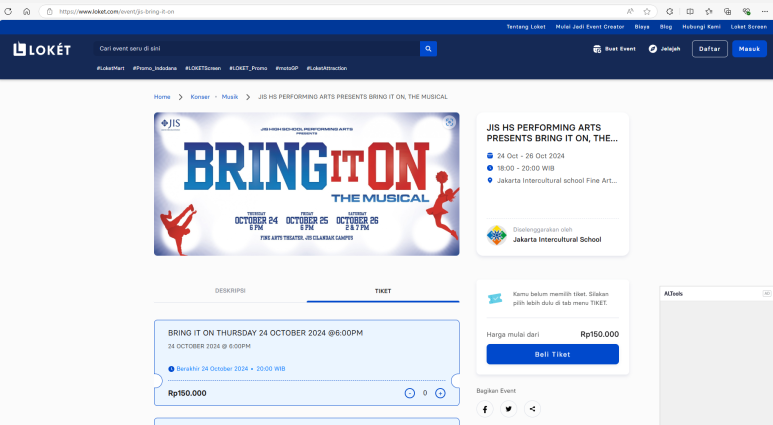Click the Beli Tiket button
The height and width of the screenshot is (425, 773).
pos(553,354)
